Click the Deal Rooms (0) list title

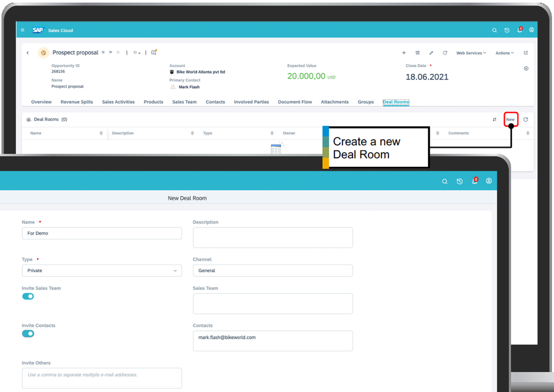[51, 119]
